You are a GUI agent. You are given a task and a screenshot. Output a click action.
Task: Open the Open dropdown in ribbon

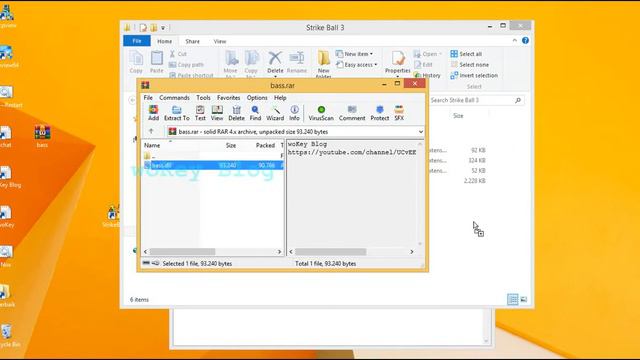point(427,54)
